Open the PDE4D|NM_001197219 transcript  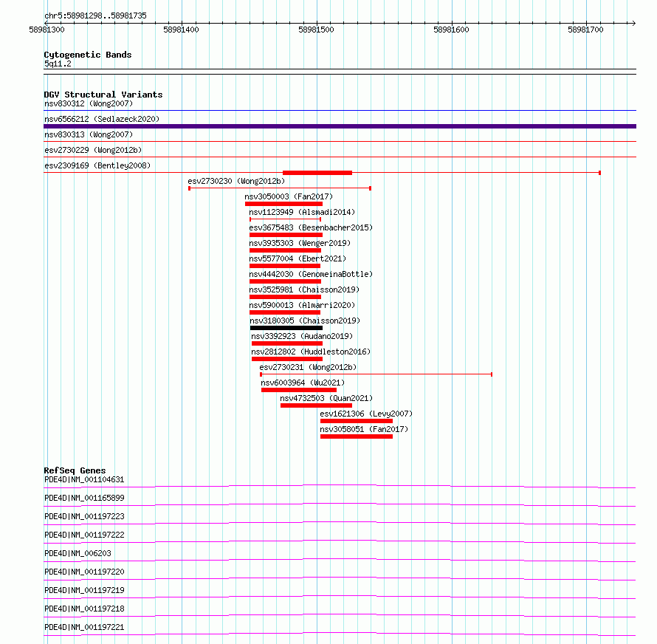pos(84,590)
